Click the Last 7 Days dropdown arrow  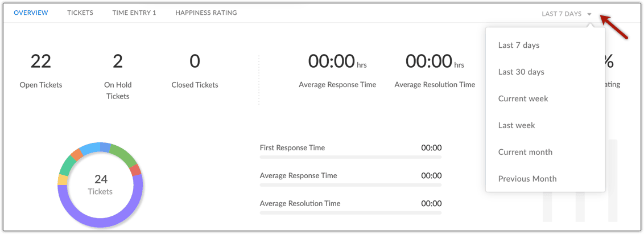(589, 14)
